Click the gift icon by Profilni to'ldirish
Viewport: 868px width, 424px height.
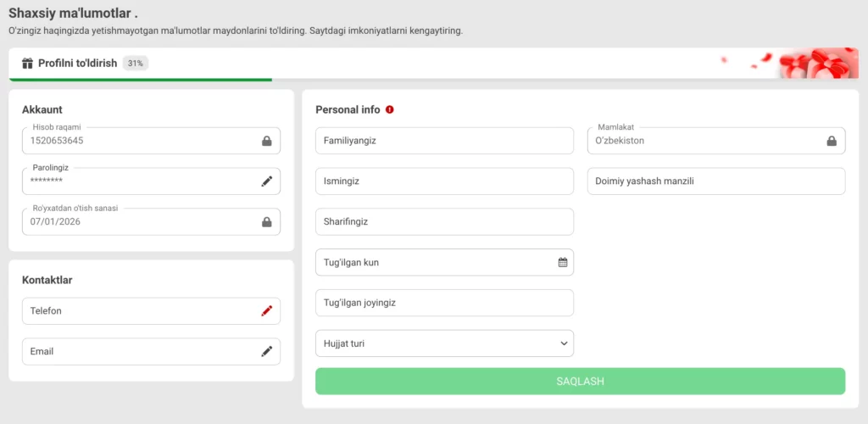point(27,63)
